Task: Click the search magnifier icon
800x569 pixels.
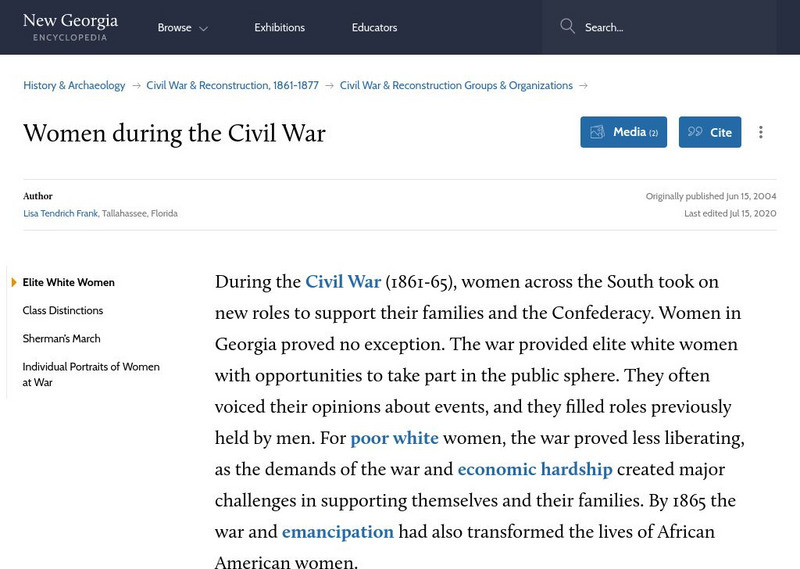Action: pyautogui.click(x=568, y=27)
